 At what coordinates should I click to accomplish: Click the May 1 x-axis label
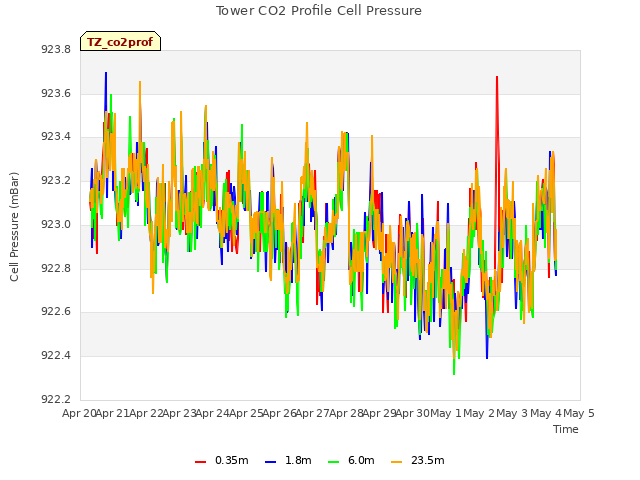pos(446,413)
